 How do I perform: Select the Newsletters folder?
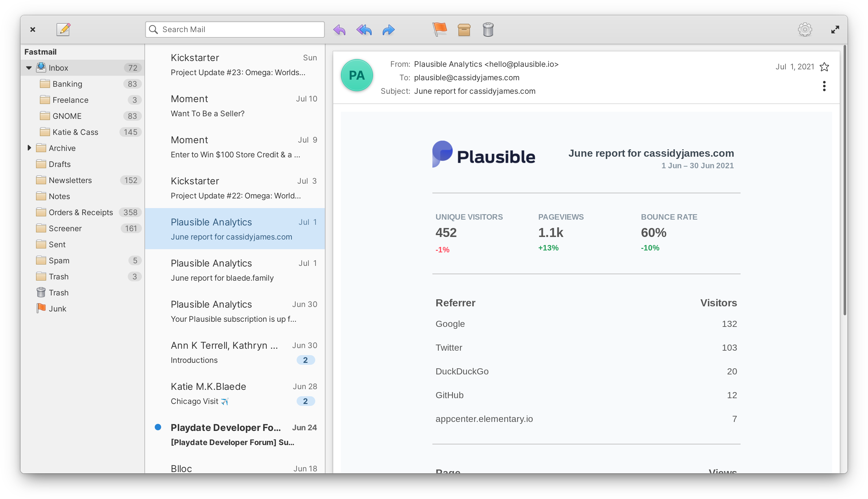[70, 179]
